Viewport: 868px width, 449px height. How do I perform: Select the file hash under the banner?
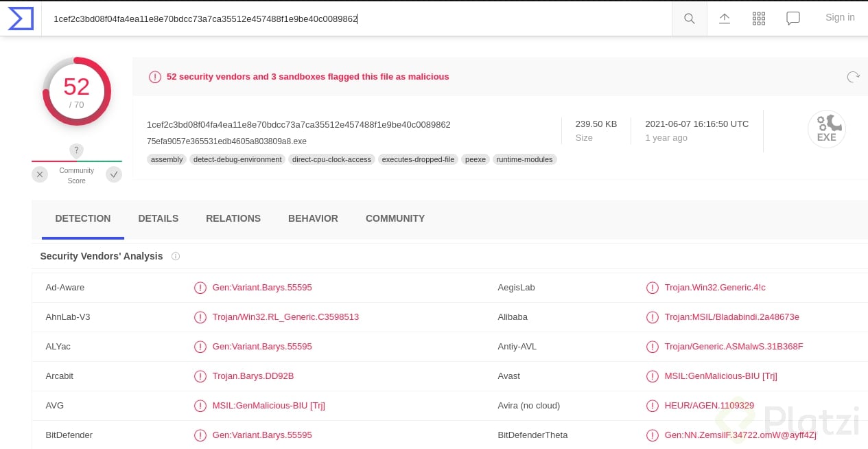click(x=298, y=125)
